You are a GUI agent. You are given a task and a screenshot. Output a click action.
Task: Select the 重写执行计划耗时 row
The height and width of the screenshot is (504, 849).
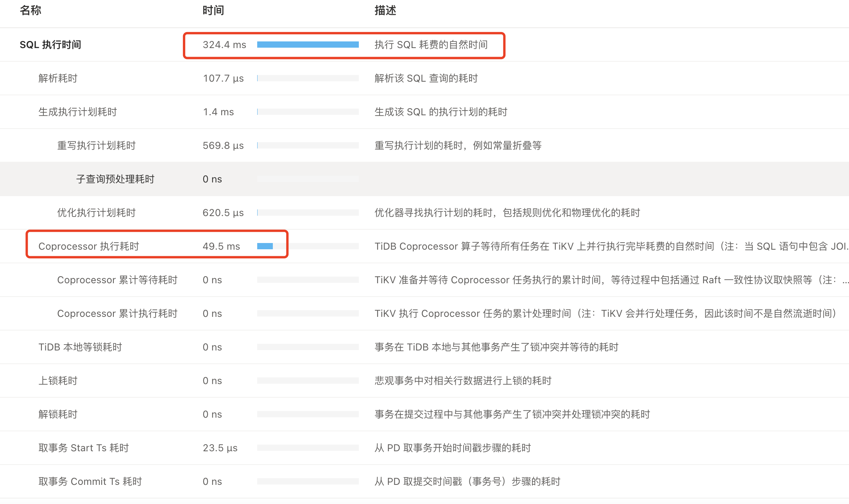tap(96, 146)
